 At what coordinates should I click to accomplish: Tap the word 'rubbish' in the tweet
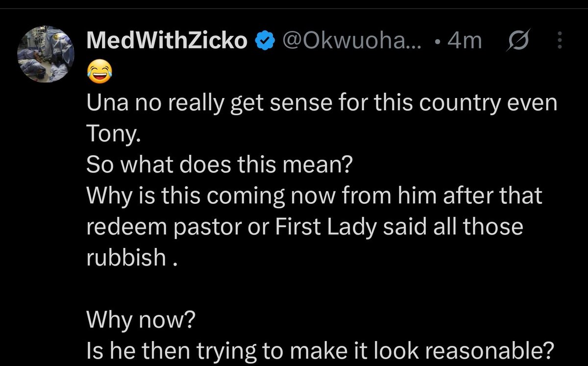pyautogui.click(x=126, y=258)
